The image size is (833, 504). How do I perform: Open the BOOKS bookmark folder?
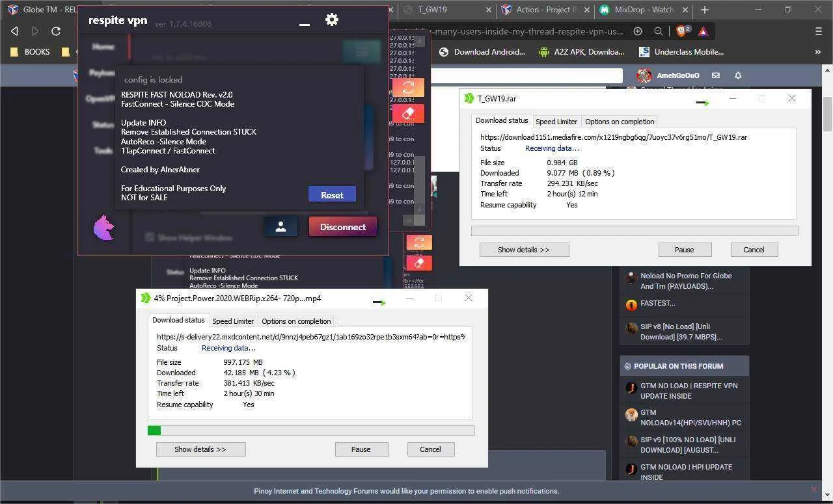click(29, 52)
